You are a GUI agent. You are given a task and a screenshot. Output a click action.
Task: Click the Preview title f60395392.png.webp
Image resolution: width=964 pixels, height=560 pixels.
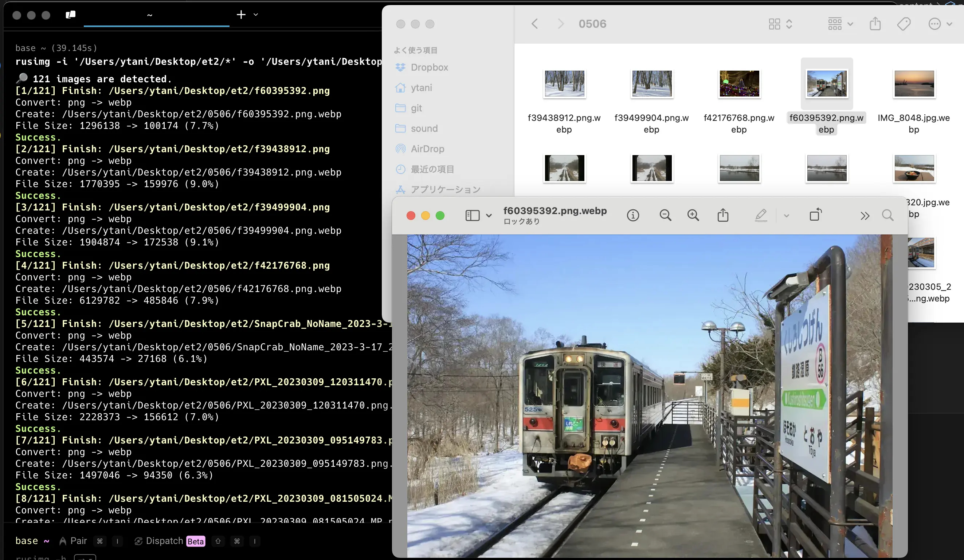555,210
